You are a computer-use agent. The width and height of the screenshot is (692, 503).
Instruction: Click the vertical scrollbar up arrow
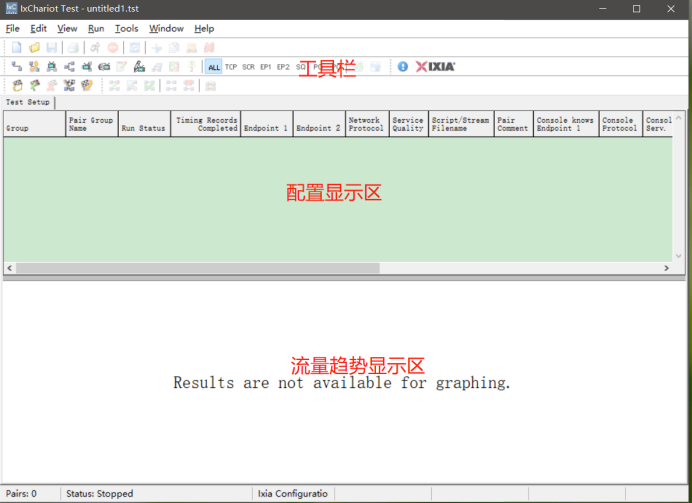click(x=679, y=117)
